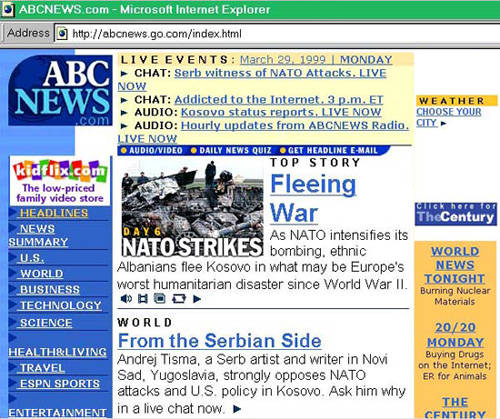This screenshot has width=500, height=419.
Task: Click the arrow before CHAT: Serb witness
Action: click(x=124, y=73)
